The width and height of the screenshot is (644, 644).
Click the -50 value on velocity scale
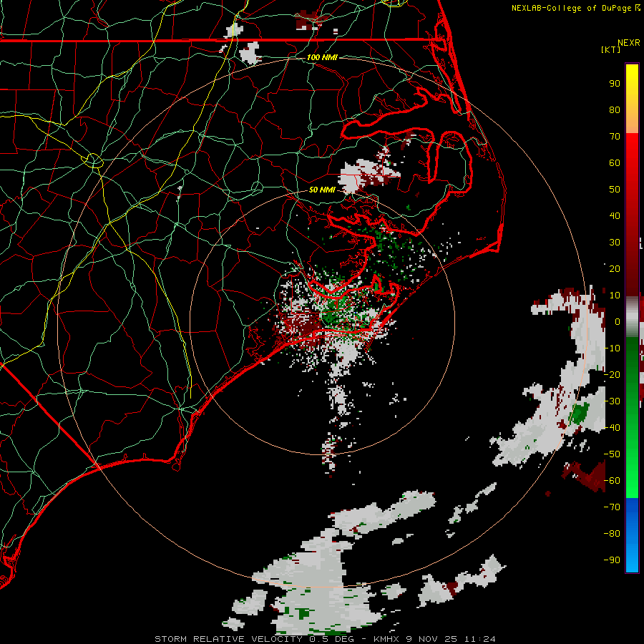[x=612, y=454]
